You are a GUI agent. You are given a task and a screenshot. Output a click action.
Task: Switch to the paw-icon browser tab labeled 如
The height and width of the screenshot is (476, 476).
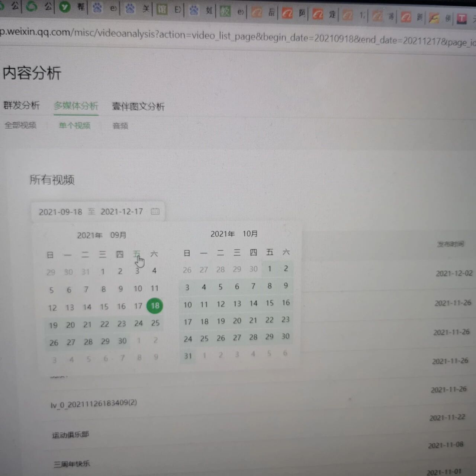click(x=201, y=10)
